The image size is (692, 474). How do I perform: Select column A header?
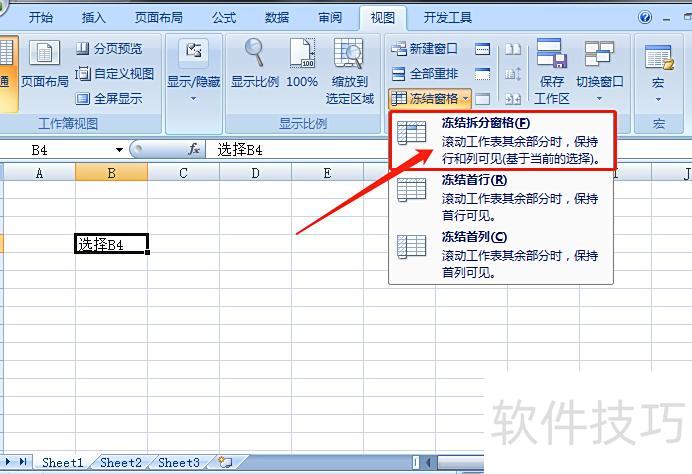(x=39, y=173)
